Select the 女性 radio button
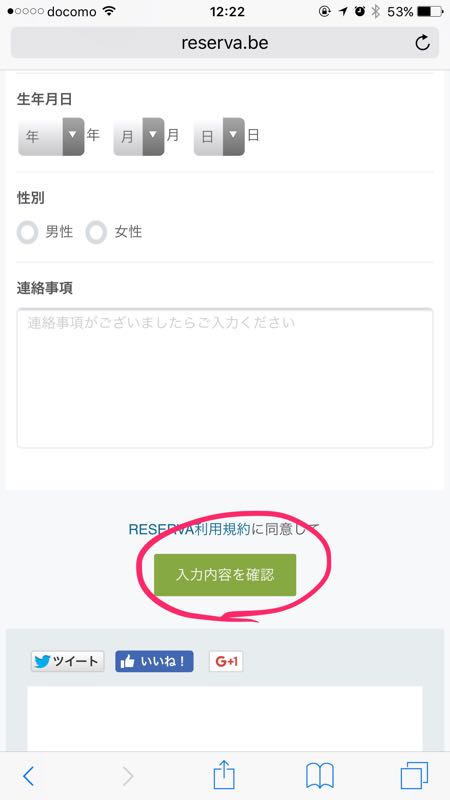 pos(96,233)
